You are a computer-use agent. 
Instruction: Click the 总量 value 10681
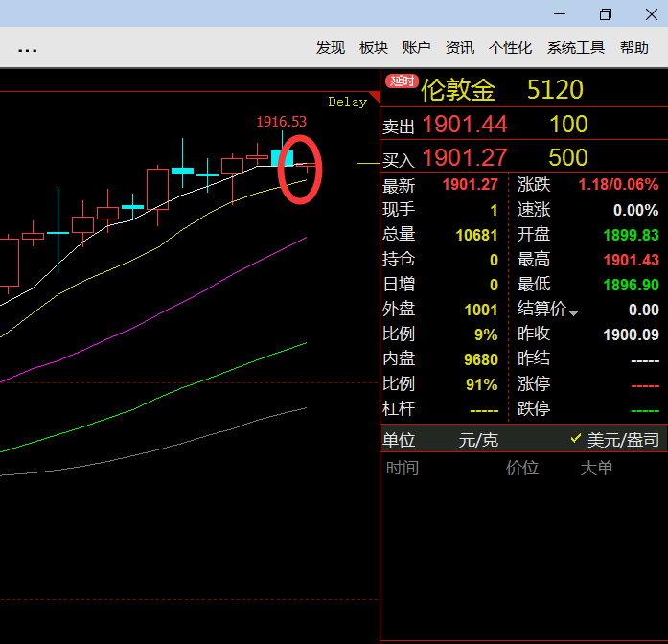coord(476,235)
